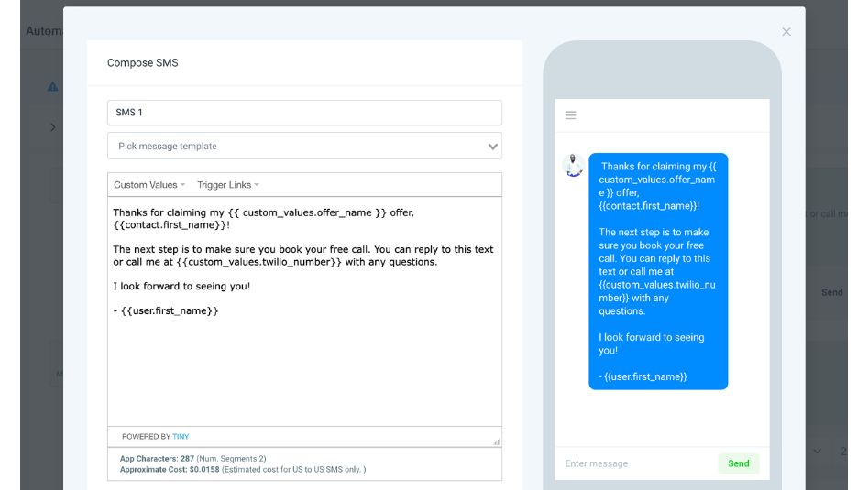The image size is (868, 490).
Task: Click the 'I look forward to seeing you!' line in editor
Action: point(181,287)
